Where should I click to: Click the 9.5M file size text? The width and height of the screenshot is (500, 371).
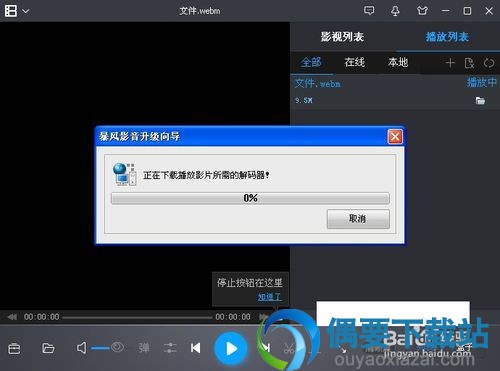coord(304,100)
